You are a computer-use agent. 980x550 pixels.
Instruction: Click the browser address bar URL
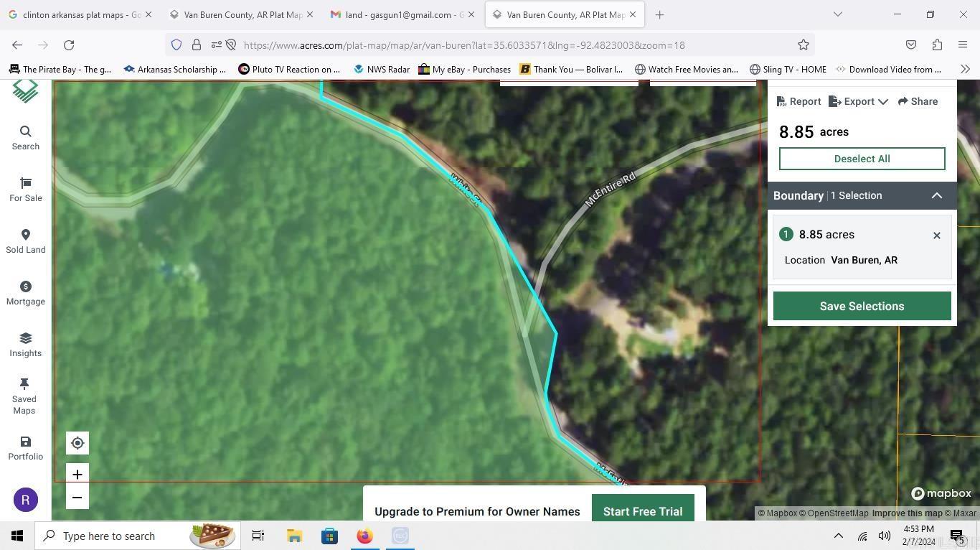463,45
